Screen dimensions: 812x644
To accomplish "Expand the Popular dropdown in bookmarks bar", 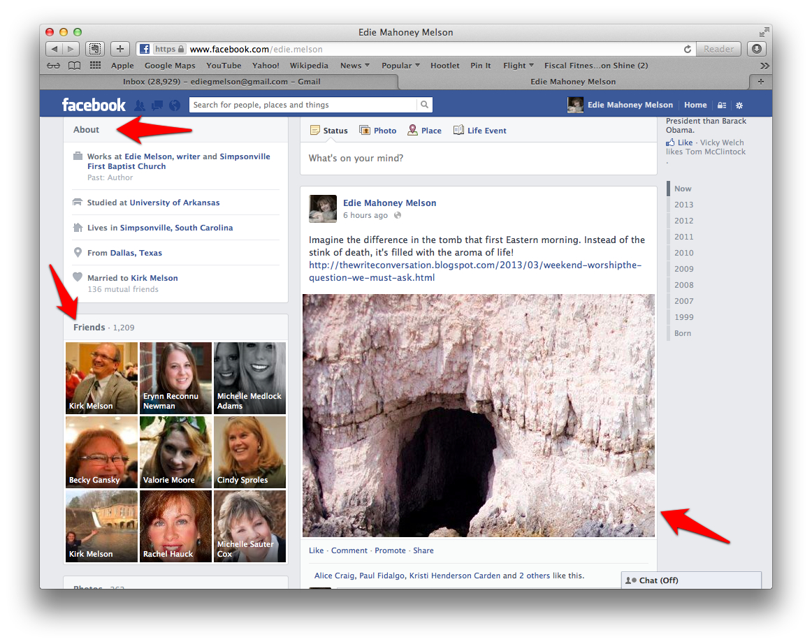I will pos(400,65).
